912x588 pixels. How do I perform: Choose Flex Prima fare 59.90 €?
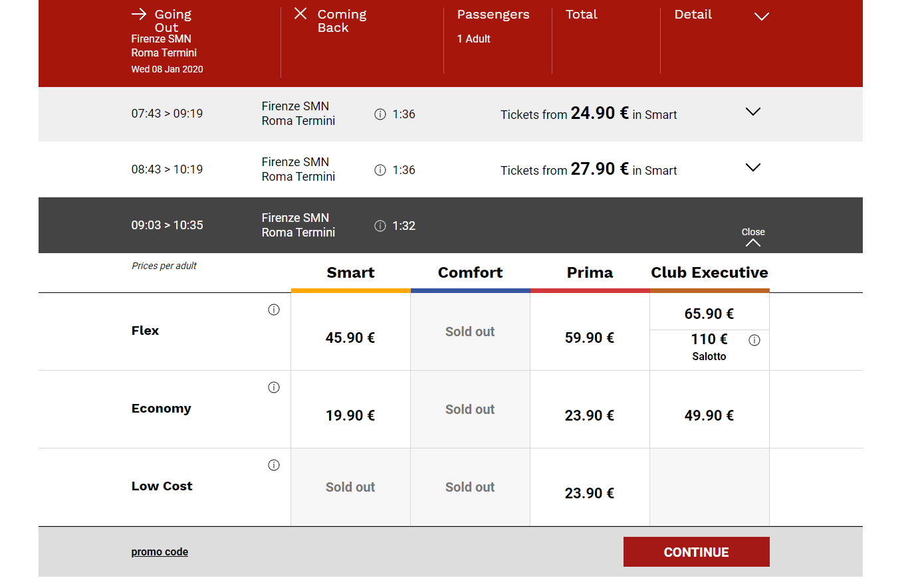click(590, 332)
